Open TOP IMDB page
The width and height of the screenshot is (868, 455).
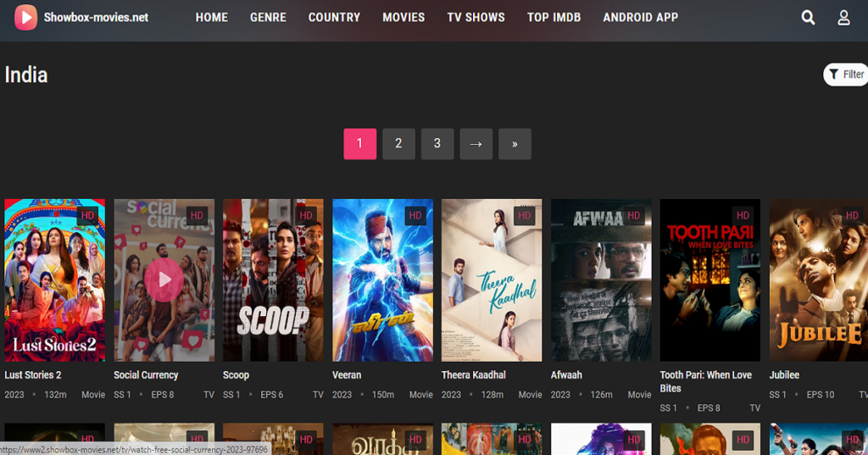554,18
